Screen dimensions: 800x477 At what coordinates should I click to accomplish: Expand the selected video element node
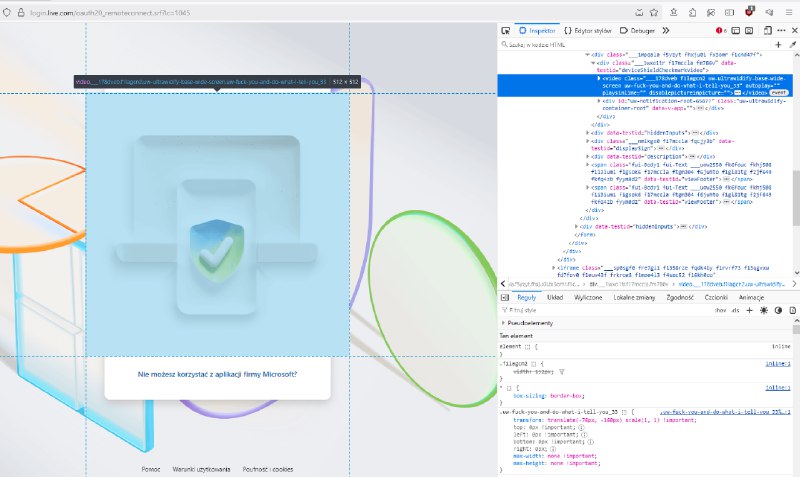click(x=599, y=79)
